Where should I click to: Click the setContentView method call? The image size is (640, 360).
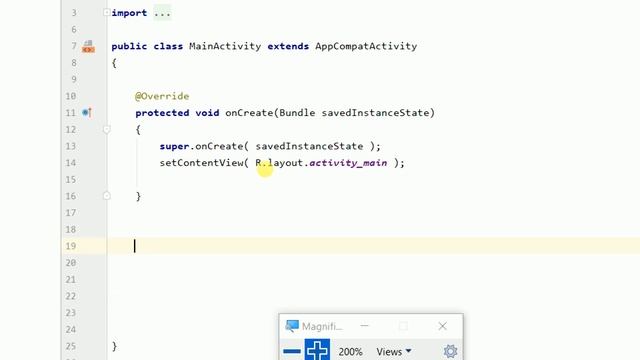(202, 163)
